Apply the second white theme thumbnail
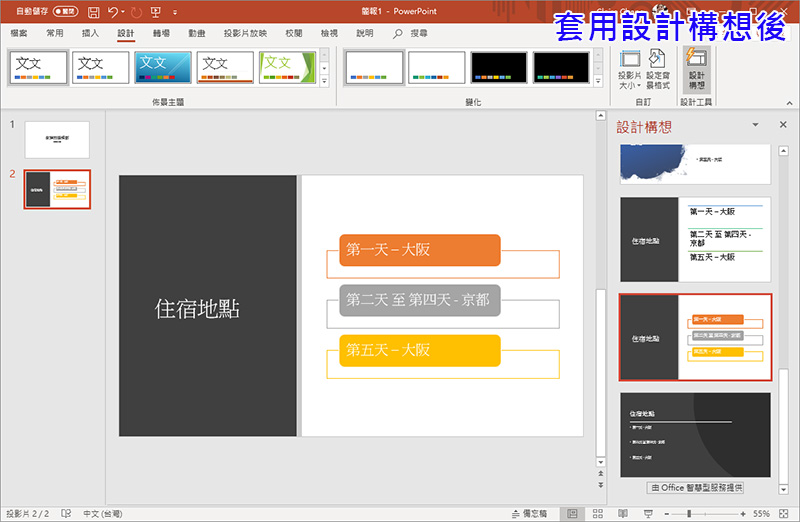 (101, 67)
